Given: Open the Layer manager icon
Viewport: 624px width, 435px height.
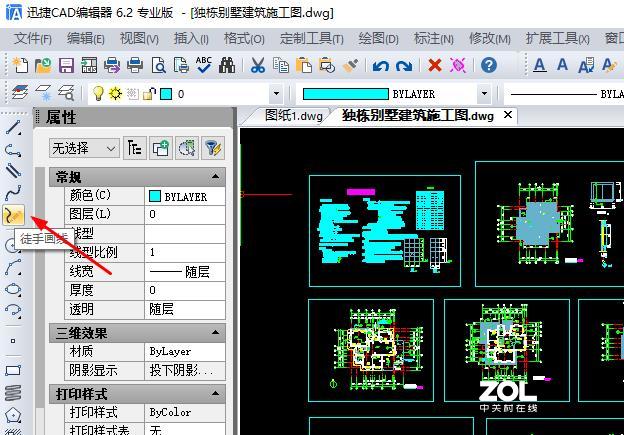Looking at the screenshot, I should pyautogui.click(x=20, y=93).
